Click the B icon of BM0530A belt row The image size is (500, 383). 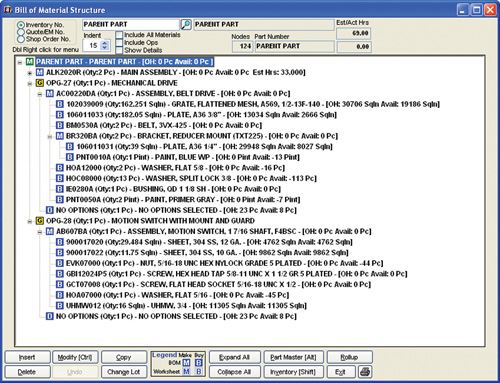(x=60, y=125)
